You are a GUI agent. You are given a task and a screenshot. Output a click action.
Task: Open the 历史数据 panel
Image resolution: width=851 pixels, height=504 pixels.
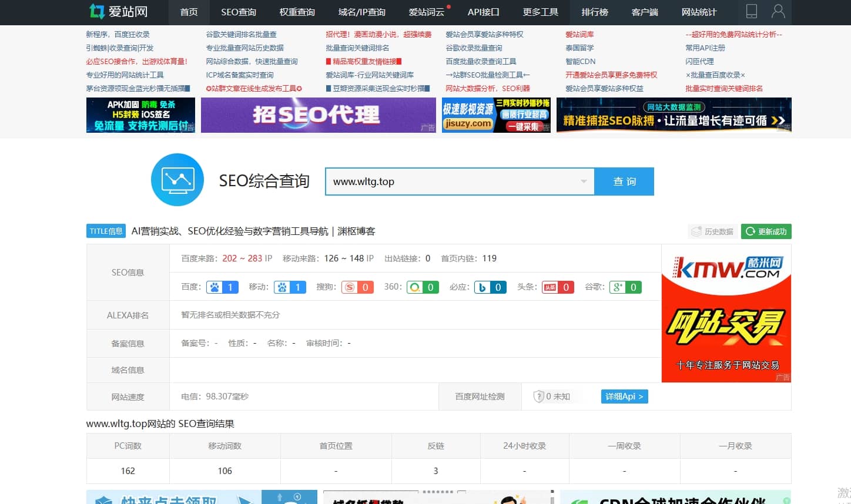point(712,231)
